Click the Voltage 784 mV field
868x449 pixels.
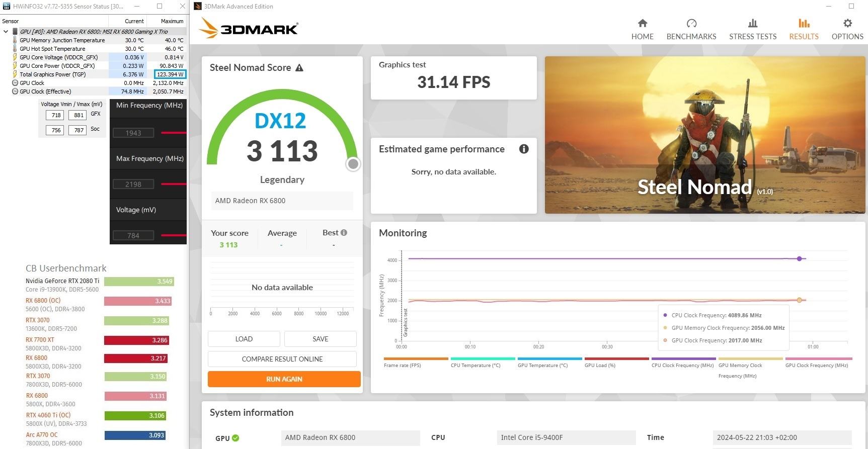pos(133,235)
